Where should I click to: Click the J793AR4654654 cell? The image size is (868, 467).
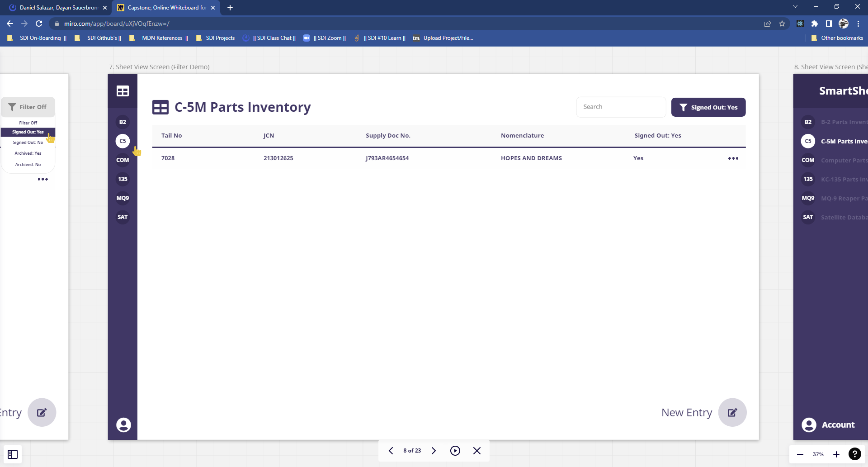tap(387, 158)
